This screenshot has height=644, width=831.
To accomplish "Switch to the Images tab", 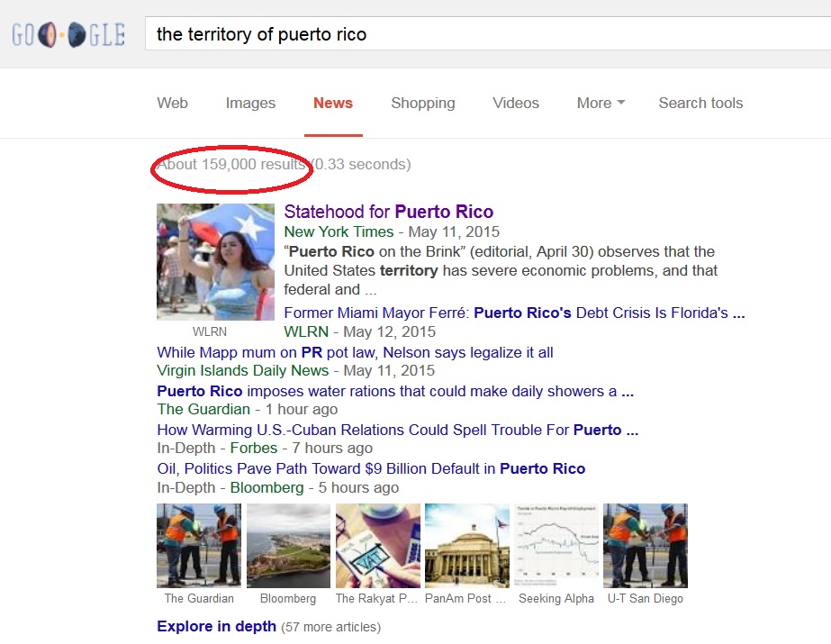I will tap(250, 103).
